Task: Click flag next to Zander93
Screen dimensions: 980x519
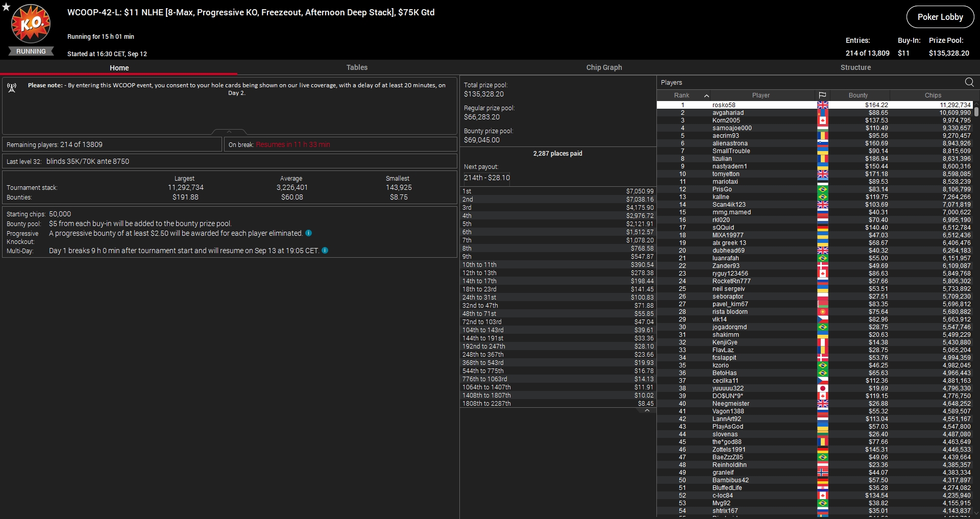Action: point(822,266)
